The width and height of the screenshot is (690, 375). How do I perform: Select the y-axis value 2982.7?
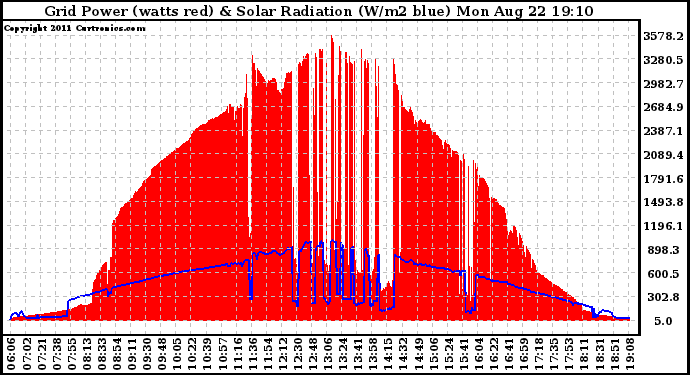(x=663, y=84)
